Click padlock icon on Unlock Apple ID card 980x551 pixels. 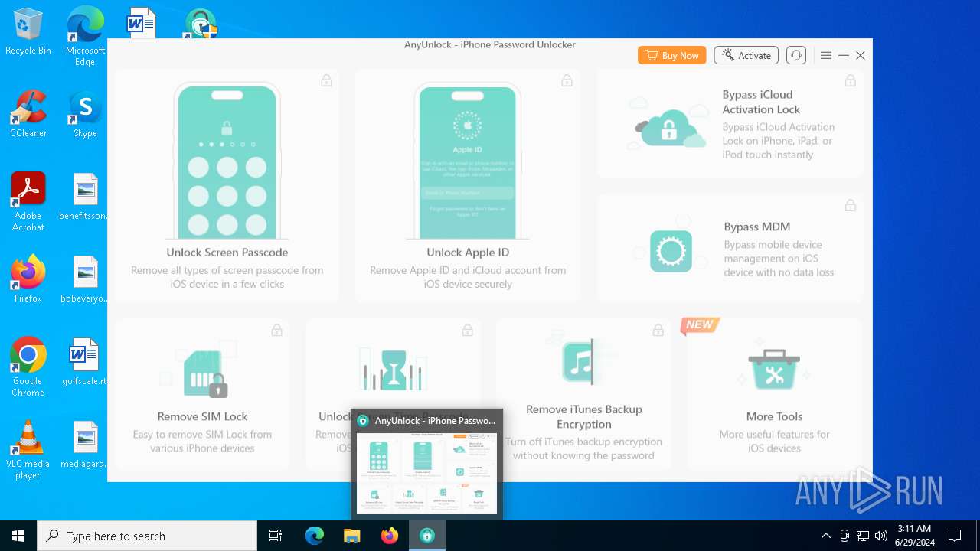tap(567, 80)
